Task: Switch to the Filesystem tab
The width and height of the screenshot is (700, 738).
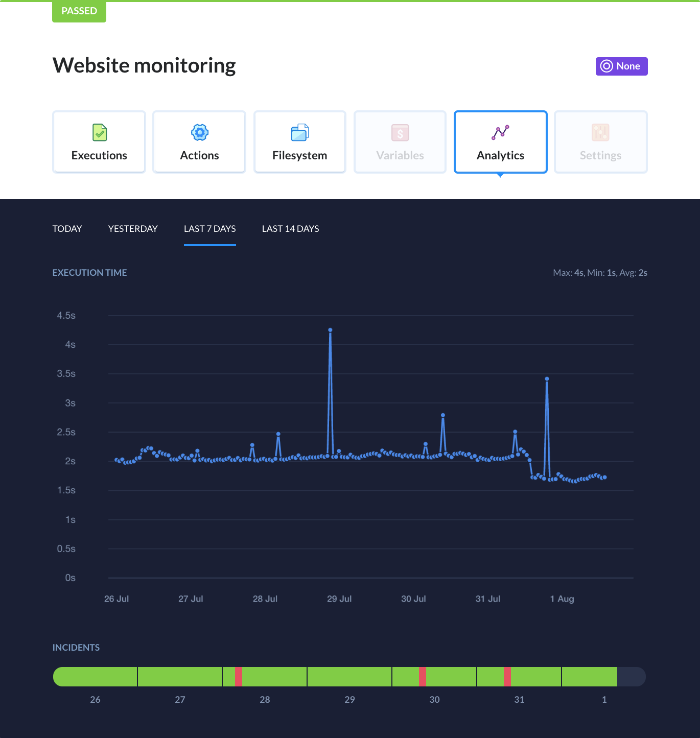Action: click(300, 142)
